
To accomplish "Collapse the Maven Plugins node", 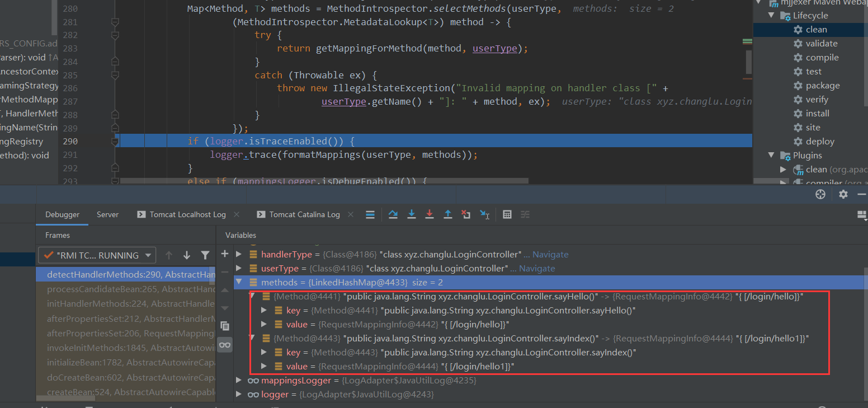I will point(772,156).
